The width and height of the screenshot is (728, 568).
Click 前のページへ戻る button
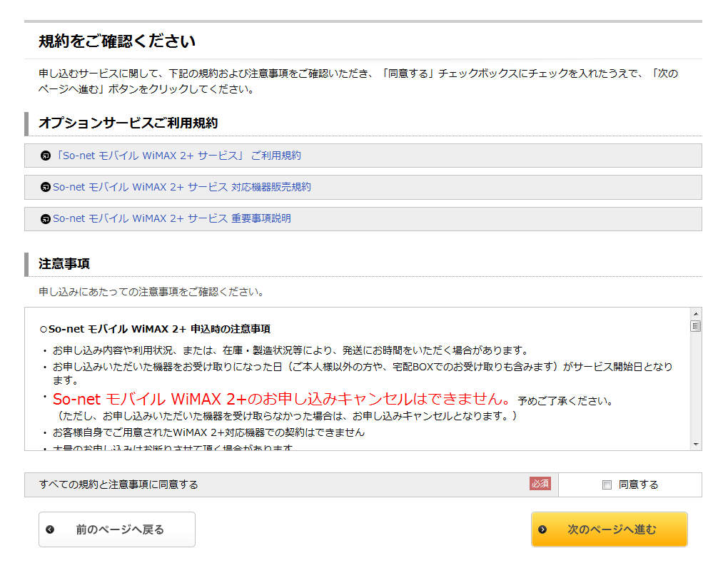(x=117, y=529)
